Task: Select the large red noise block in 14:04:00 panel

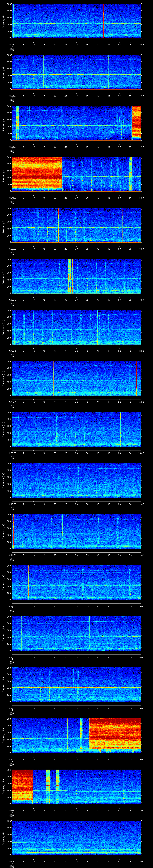Action: click(37, 172)
